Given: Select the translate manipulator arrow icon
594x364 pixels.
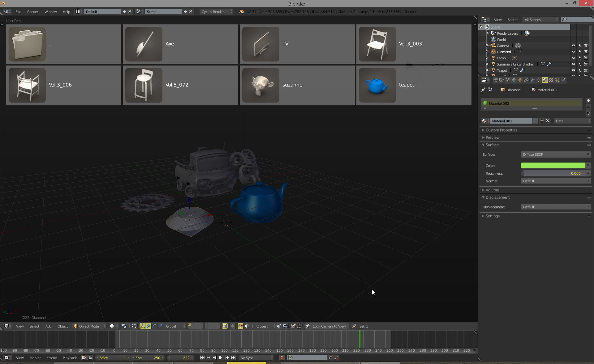Looking at the screenshot, I should (x=148, y=326).
